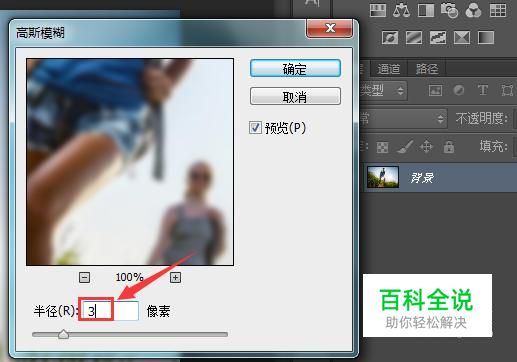Click the radius slider handle
Screen dimensions: 517x362
(x=63, y=334)
